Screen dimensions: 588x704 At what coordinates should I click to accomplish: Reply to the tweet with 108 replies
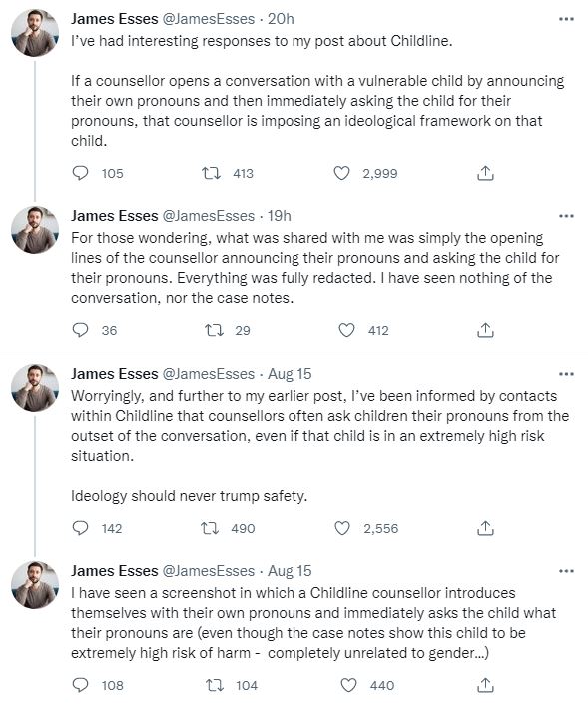point(80,685)
